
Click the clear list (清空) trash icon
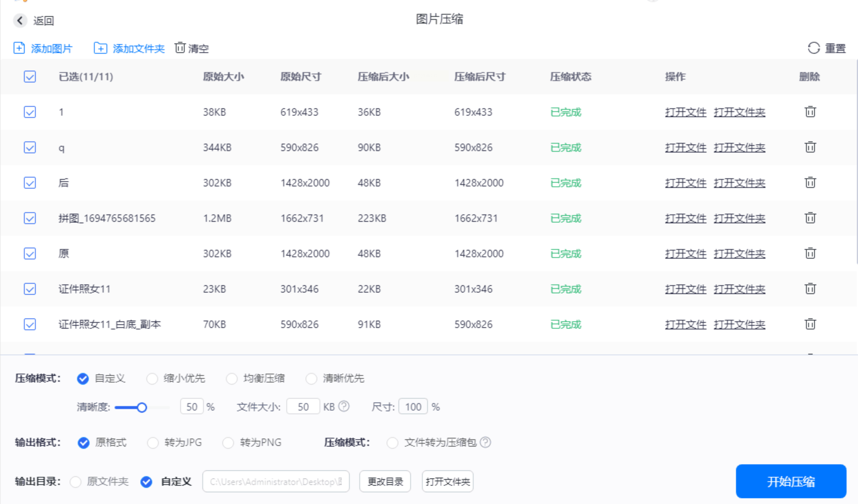[x=180, y=48]
